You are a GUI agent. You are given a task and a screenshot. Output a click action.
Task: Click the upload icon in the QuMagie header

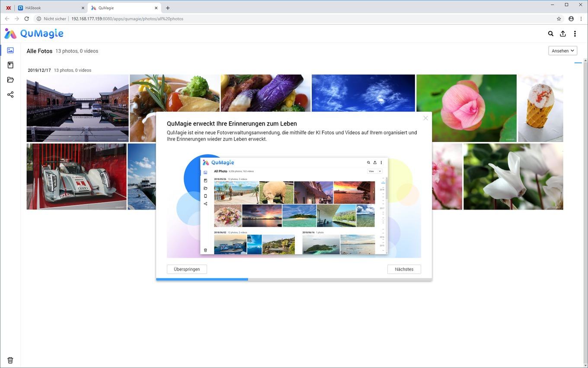(x=562, y=34)
